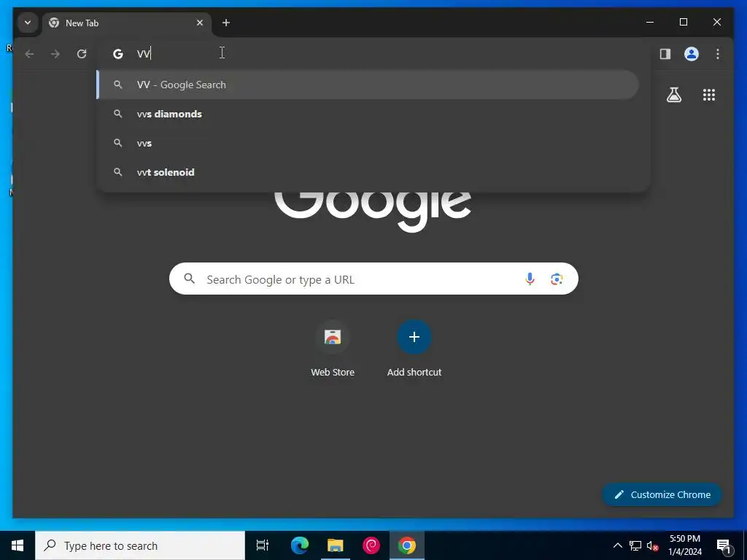Minimize the Chrome window

[650, 23]
